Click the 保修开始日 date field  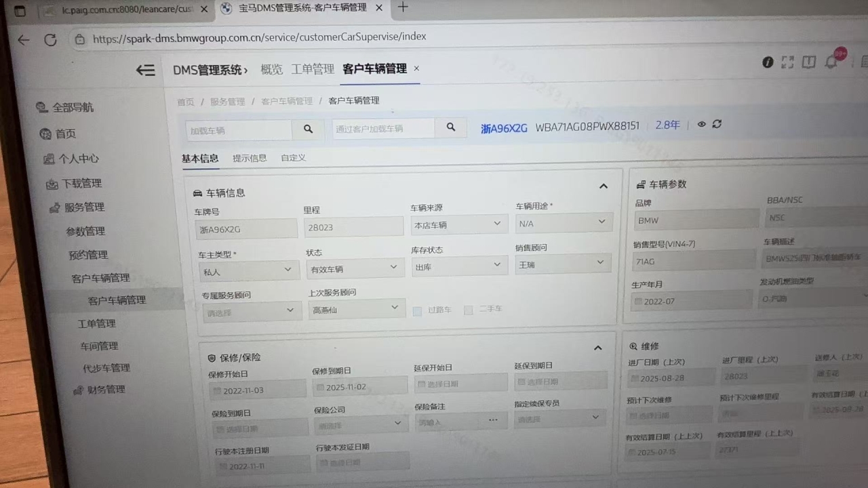pos(258,390)
